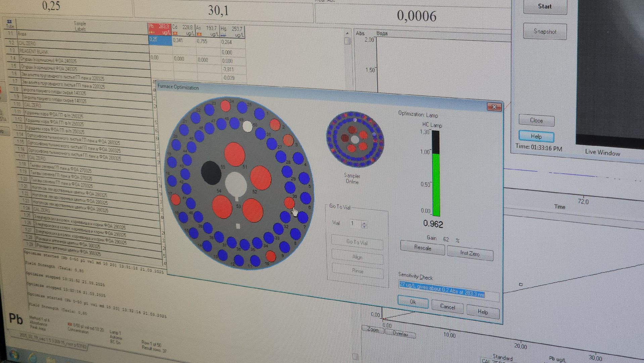Click the small sampler carousel thumbnail
The width and height of the screenshot is (644, 363).
coord(355,139)
